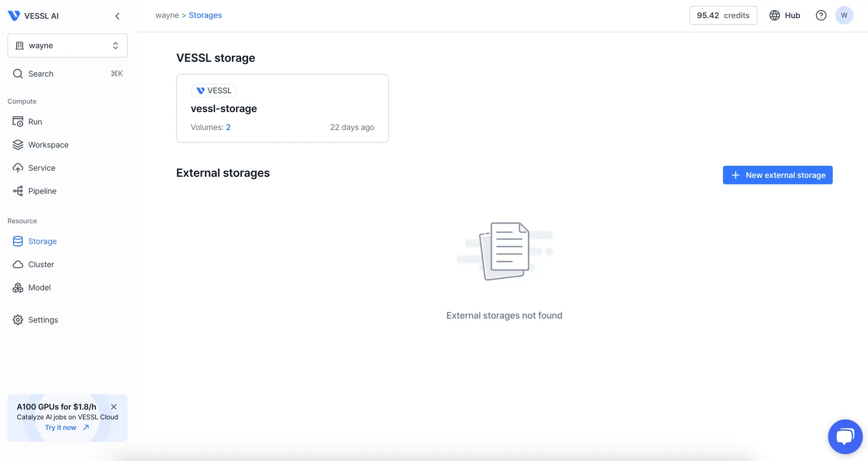The width and height of the screenshot is (868, 461).
Task: Click the Cluster cloud icon
Action: pyautogui.click(x=18, y=264)
